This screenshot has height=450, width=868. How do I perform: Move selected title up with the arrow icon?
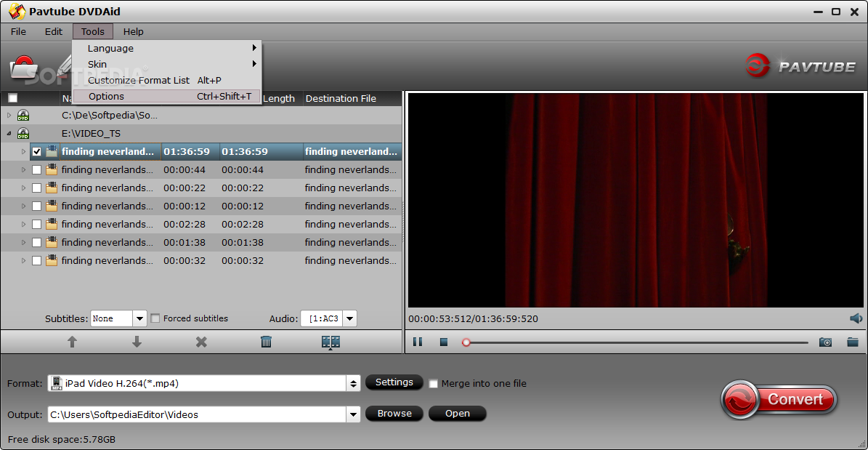coord(72,342)
